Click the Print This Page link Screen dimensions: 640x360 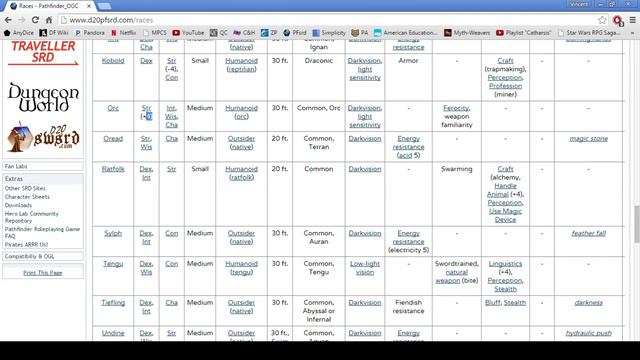tap(43, 273)
